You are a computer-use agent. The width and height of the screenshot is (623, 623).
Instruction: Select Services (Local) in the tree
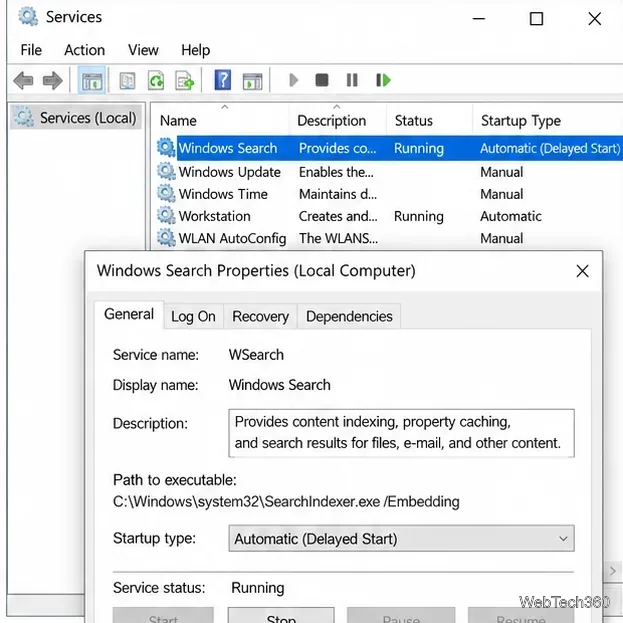point(76,118)
